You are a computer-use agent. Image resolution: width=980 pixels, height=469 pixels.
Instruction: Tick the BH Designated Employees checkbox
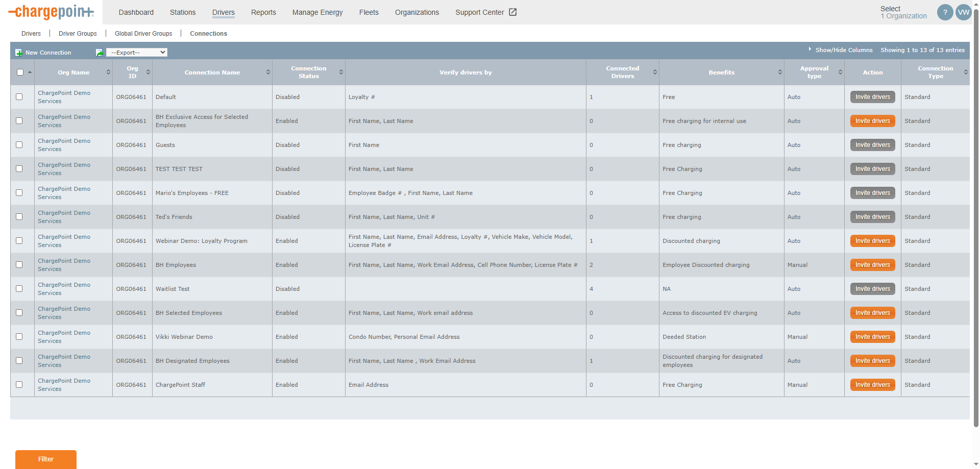pos(19,360)
